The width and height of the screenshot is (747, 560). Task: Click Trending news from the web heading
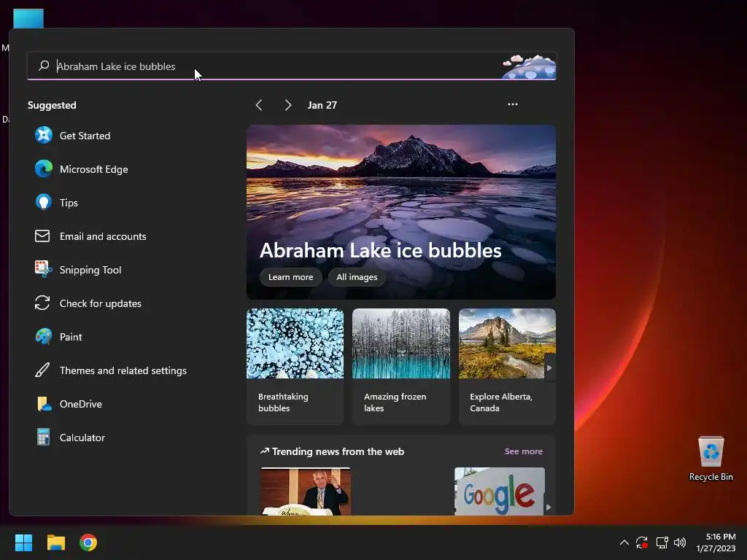[x=338, y=451]
